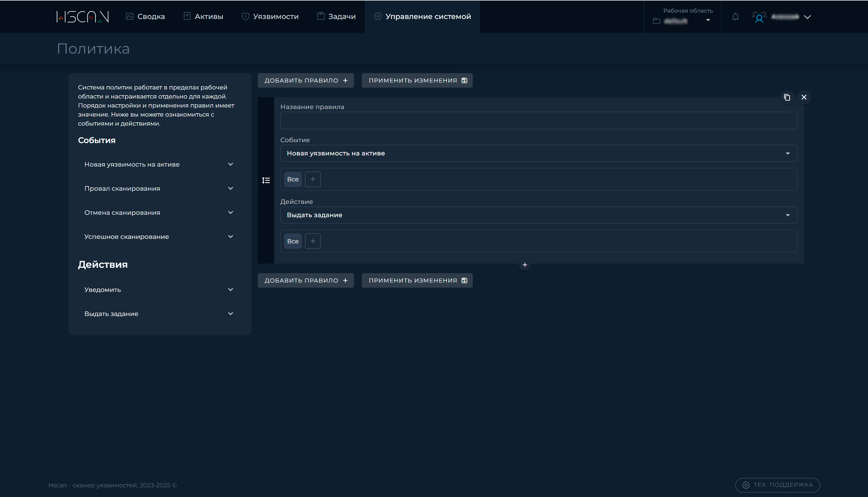The height and width of the screenshot is (497, 868).
Task: Open the Активы section
Action: pyautogui.click(x=203, y=16)
